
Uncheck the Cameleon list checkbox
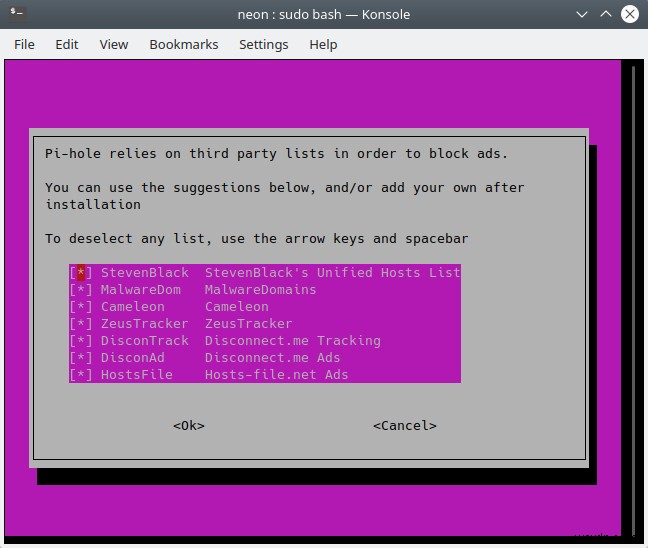[x=81, y=307]
